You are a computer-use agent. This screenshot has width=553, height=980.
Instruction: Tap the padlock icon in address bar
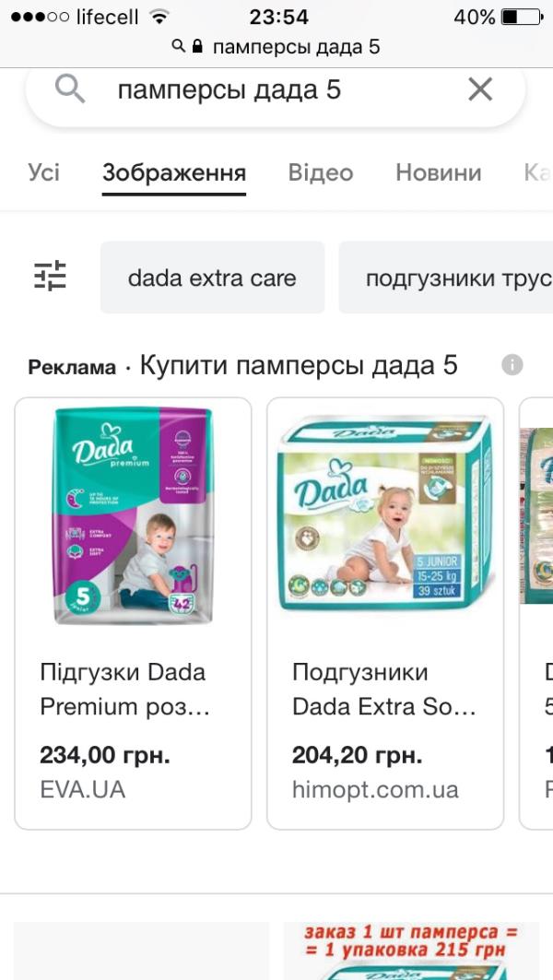(197, 46)
